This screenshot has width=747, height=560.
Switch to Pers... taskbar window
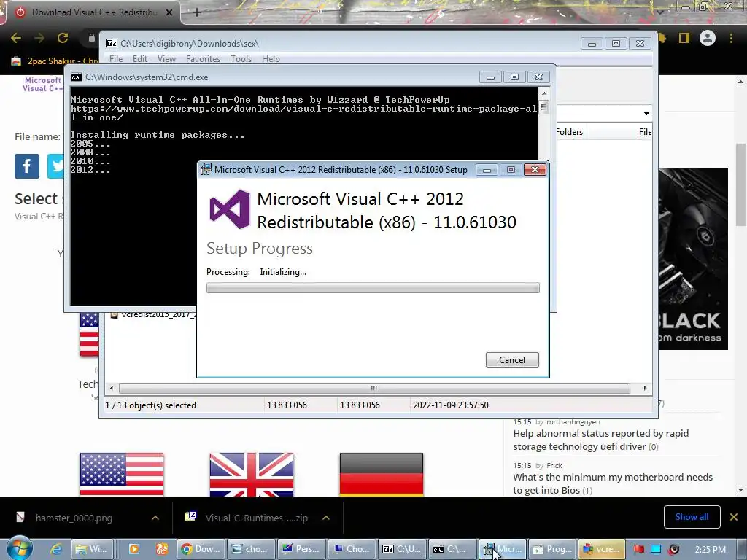click(x=301, y=549)
